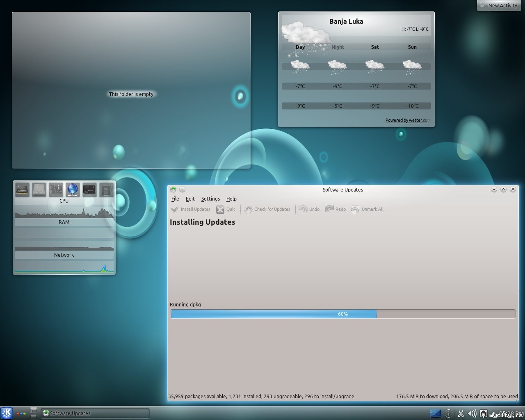Select Software Updates taskbar entry

click(94, 413)
